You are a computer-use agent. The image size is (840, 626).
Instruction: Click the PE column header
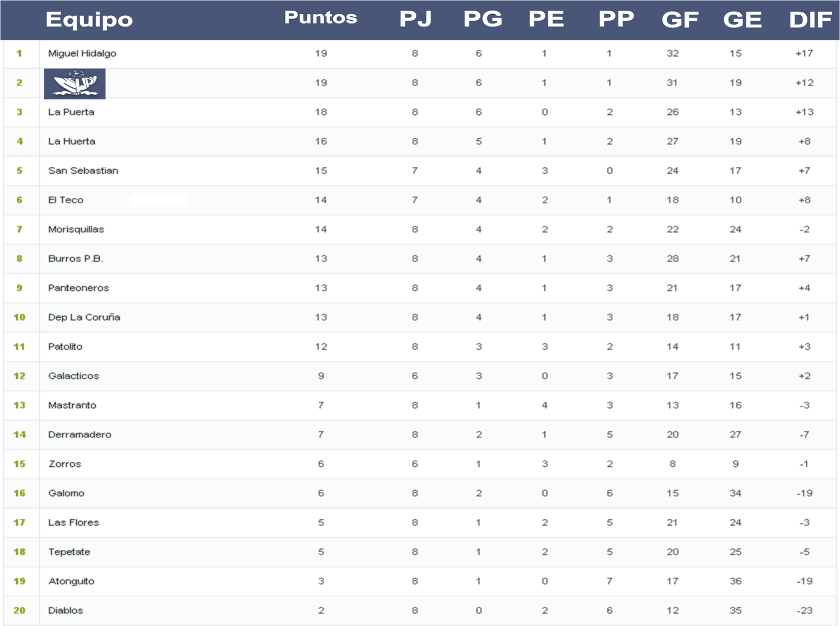coord(546,19)
